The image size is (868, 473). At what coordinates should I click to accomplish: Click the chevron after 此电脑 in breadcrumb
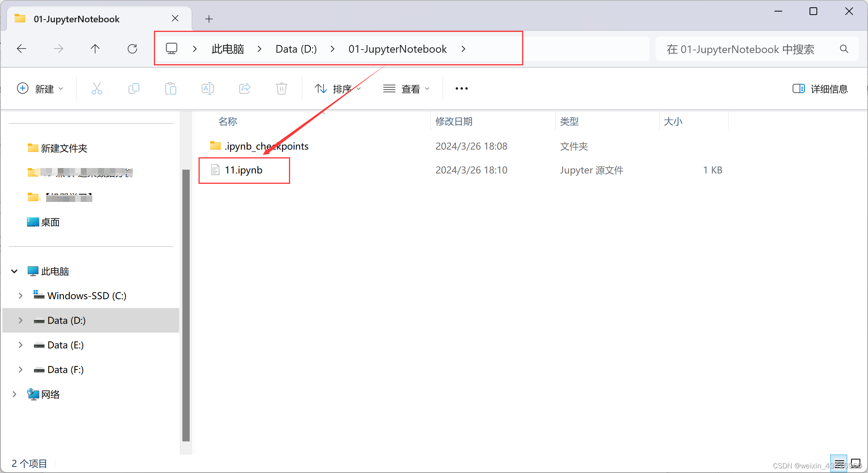coord(260,49)
